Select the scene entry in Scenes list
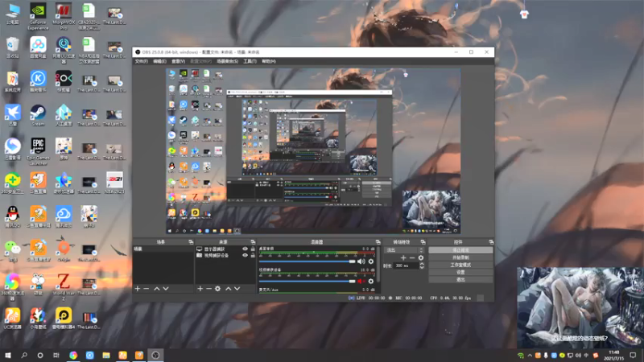 (x=163, y=249)
